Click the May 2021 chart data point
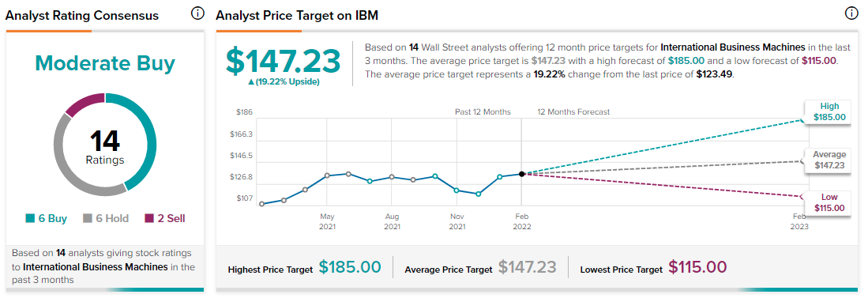868x298 pixels. (327, 175)
